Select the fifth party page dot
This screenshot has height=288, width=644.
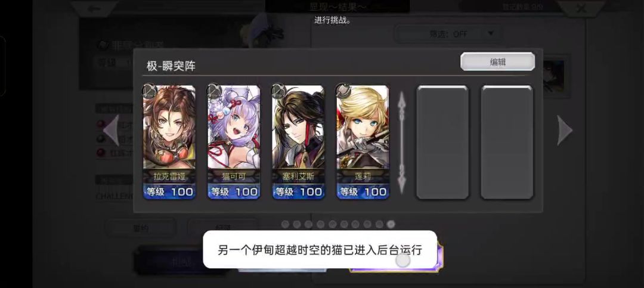pos(332,224)
